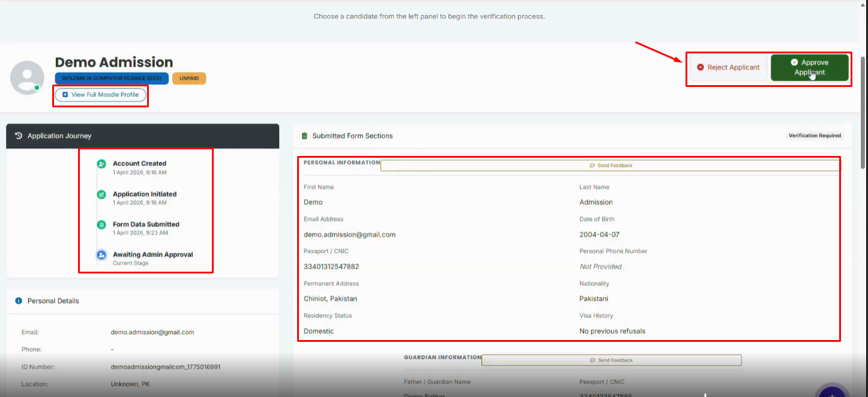Click the Application Initiated stage icon
The image size is (868, 397).
point(101,194)
